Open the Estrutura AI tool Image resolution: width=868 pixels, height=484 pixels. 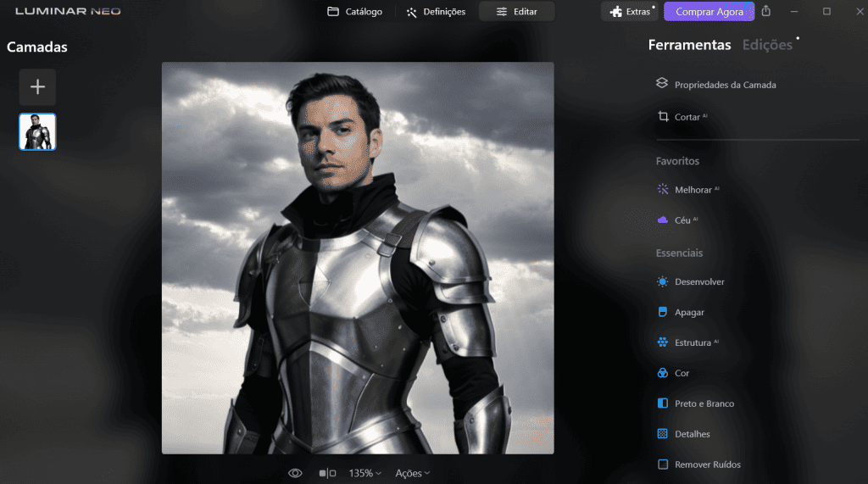[693, 342]
